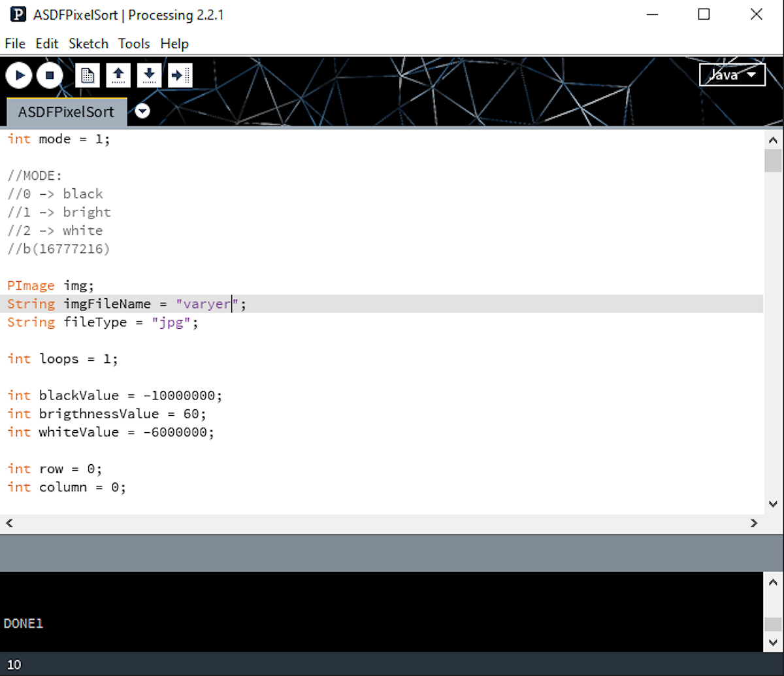784x676 pixels.
Task: Open the File menu
Action: [15, 44]
